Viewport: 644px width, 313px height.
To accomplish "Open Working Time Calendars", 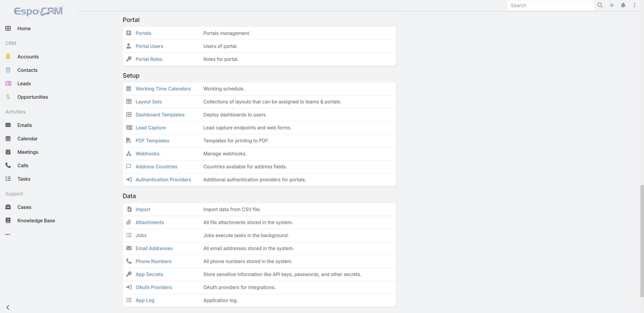I will (x=163, y=89).
